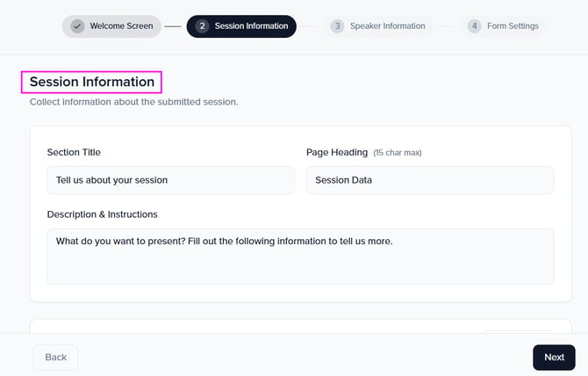The image size is (588, 376).
Task: Click the checkmark icon on Welcome Screen step
Action: [x=77, y=26]
